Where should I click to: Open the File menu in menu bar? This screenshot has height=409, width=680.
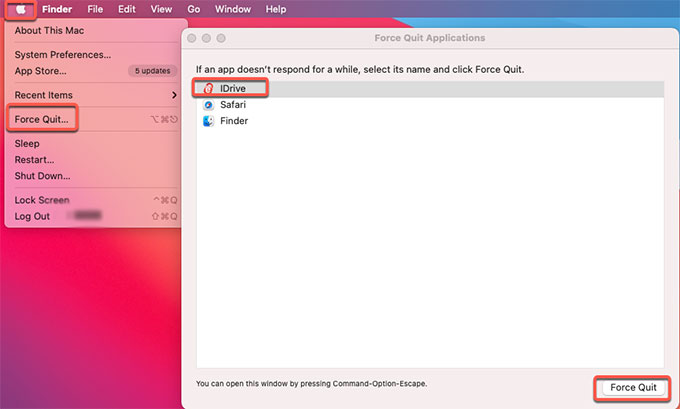tap(95, 9)
